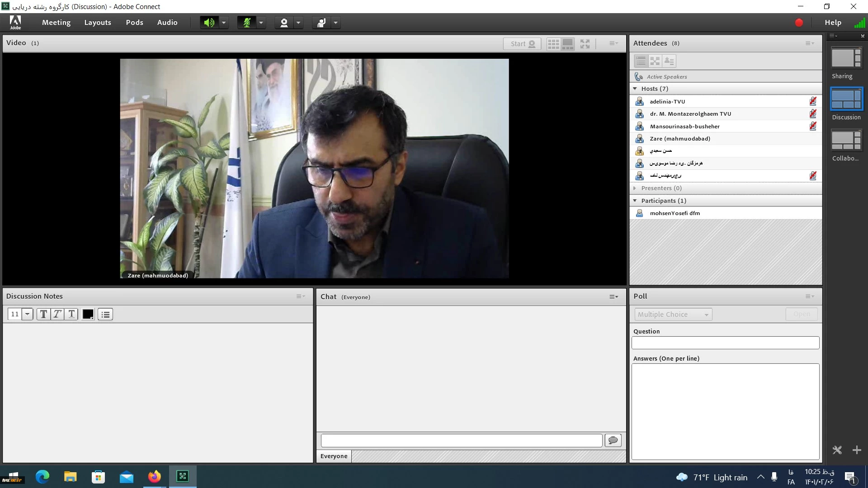Toggle the microphone in the toolbar

(247, 23)
